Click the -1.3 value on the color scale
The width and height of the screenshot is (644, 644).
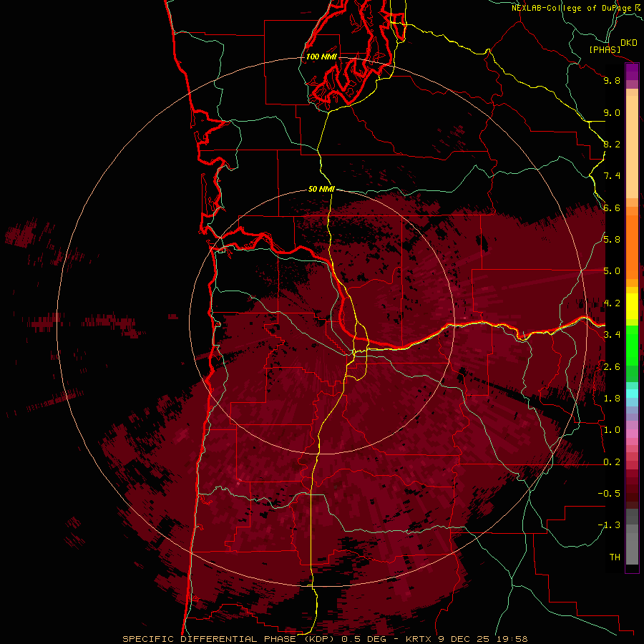click(x=609, y=525)
